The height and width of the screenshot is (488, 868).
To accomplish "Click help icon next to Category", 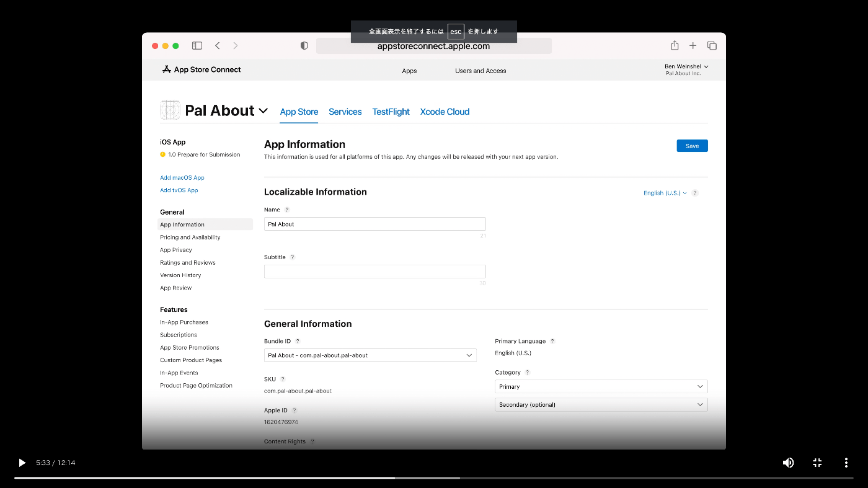I will [x=528, y=373].
